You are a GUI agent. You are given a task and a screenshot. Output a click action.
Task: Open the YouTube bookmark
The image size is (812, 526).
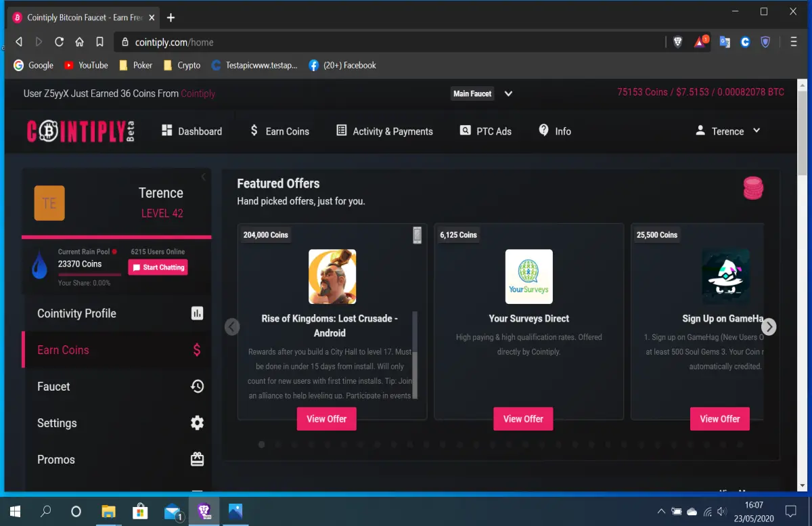[86, 66]
